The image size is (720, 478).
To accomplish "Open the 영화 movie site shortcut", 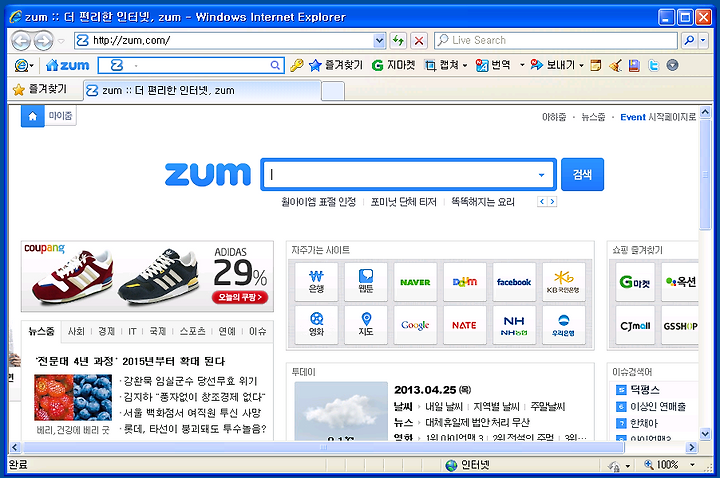I will pyautogui.click(x=316, y=325).
